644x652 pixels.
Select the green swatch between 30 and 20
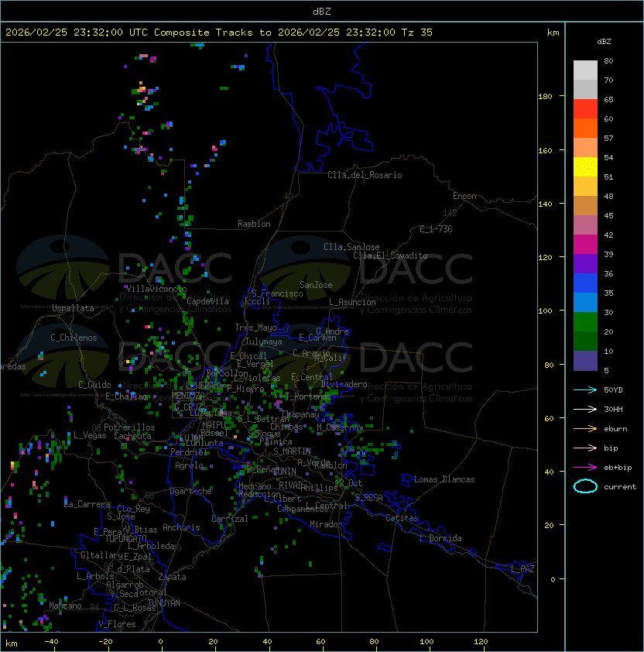(x=585, y=321)
